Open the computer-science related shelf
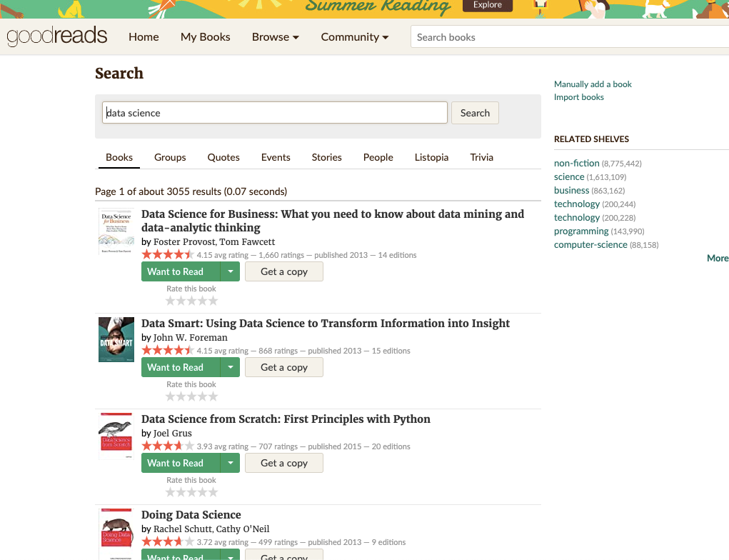This screenshot has width=729, height=560. [590, 245]
